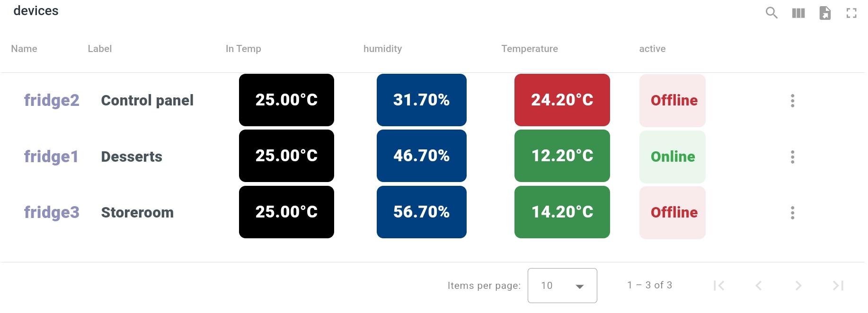
Task: Open the three-dot menu for fridge2
Action: (792, 100)
